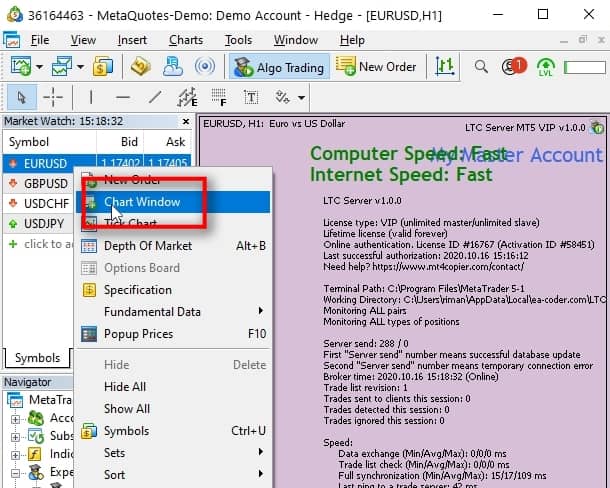The image size is (610, 488).
Task: Select the GBPUSD symbol row
Action: 39,183
